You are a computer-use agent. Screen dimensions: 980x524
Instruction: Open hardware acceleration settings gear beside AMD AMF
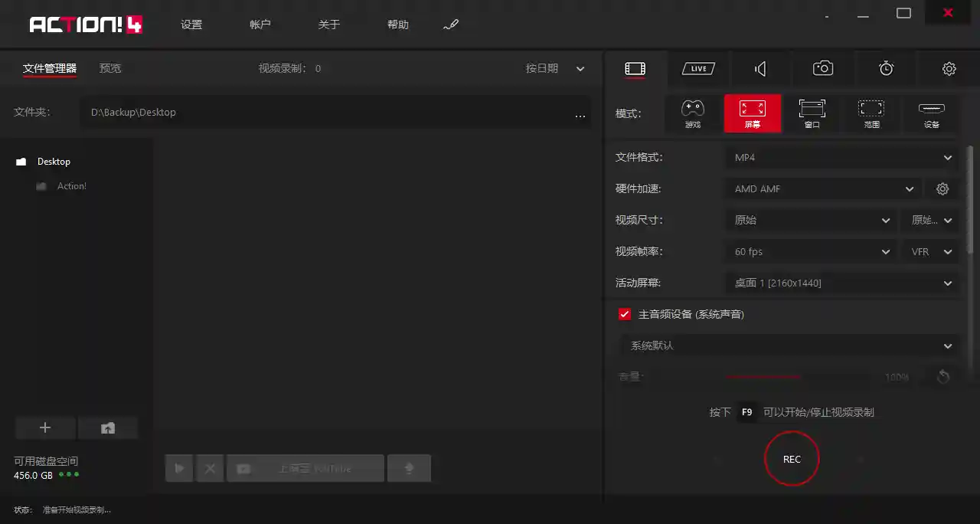[x=942, y=188]
